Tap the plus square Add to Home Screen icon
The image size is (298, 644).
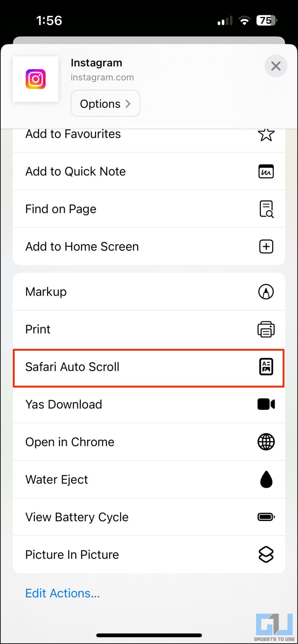[266, 247]
